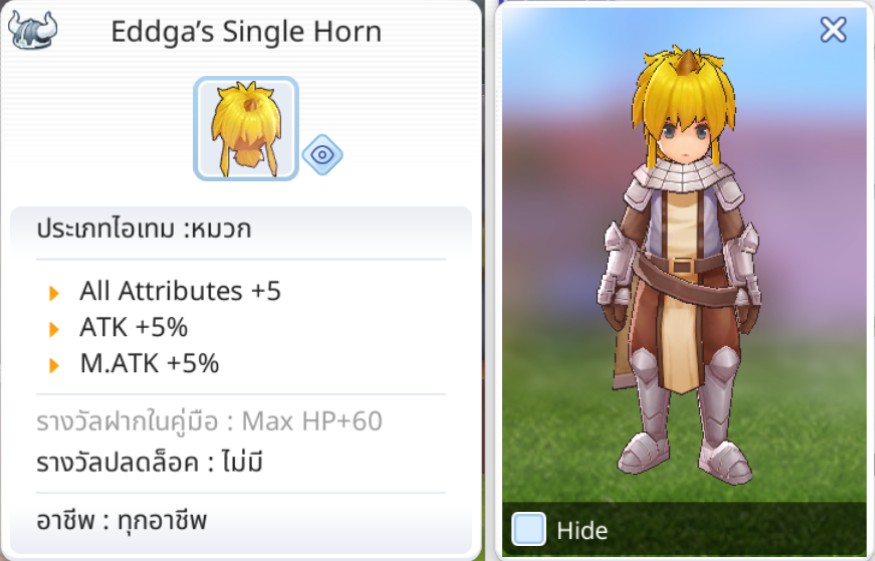This screenshot has height=561, width=875.
Task: Click the character's blonde hair with horn
Action: (684, 95)
